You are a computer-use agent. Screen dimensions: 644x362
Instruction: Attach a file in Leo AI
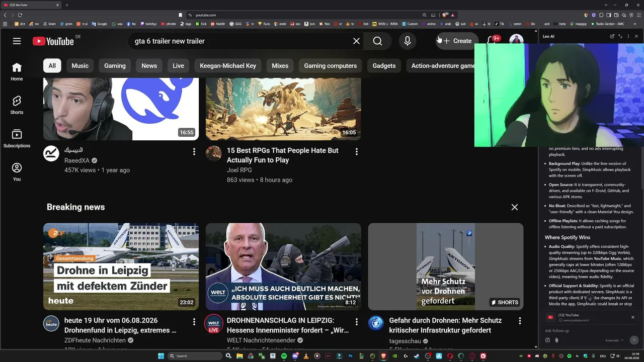(x=556, y=340)
